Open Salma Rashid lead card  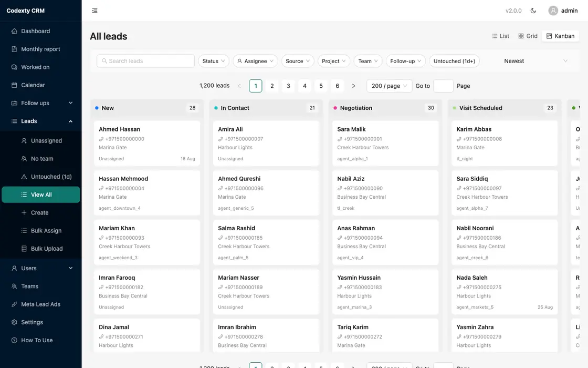(x=266, y=242)
